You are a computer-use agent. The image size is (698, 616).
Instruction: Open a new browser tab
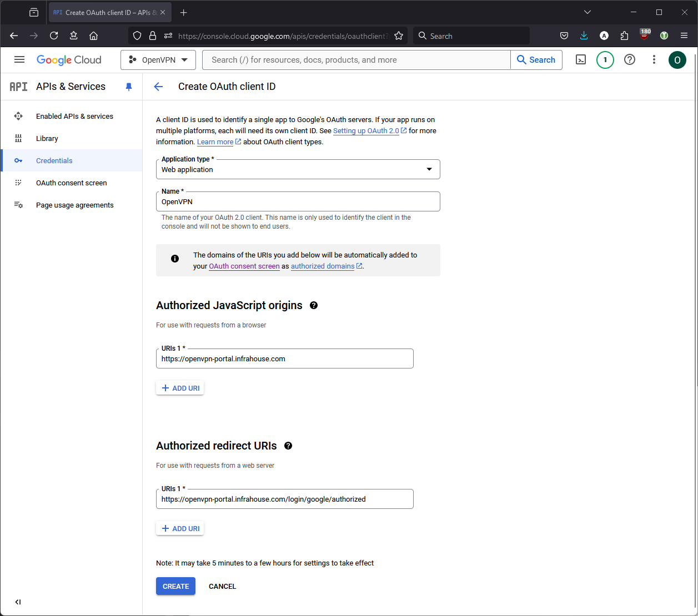pyautogui.click(x=184, y=12)
